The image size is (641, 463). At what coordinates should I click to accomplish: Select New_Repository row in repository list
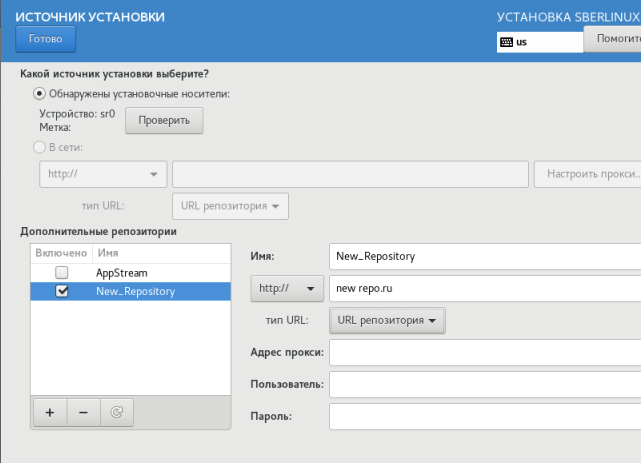click(x=135, y=291)
